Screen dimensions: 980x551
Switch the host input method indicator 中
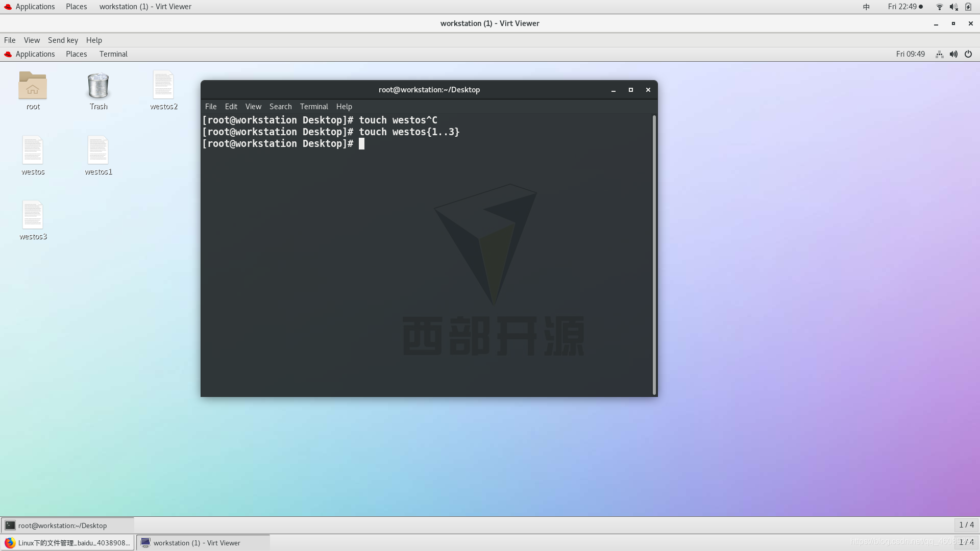pos(866,7)
